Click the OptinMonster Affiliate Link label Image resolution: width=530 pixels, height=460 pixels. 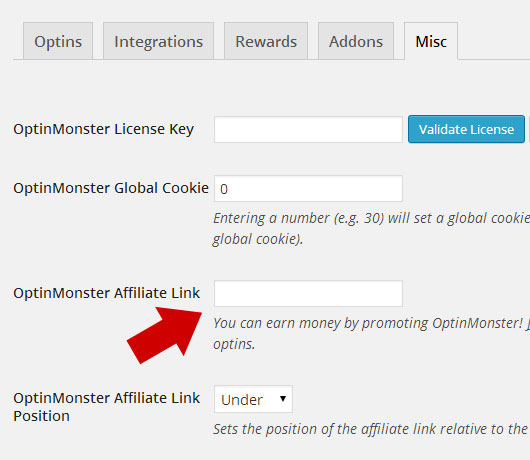pos(106,293)
